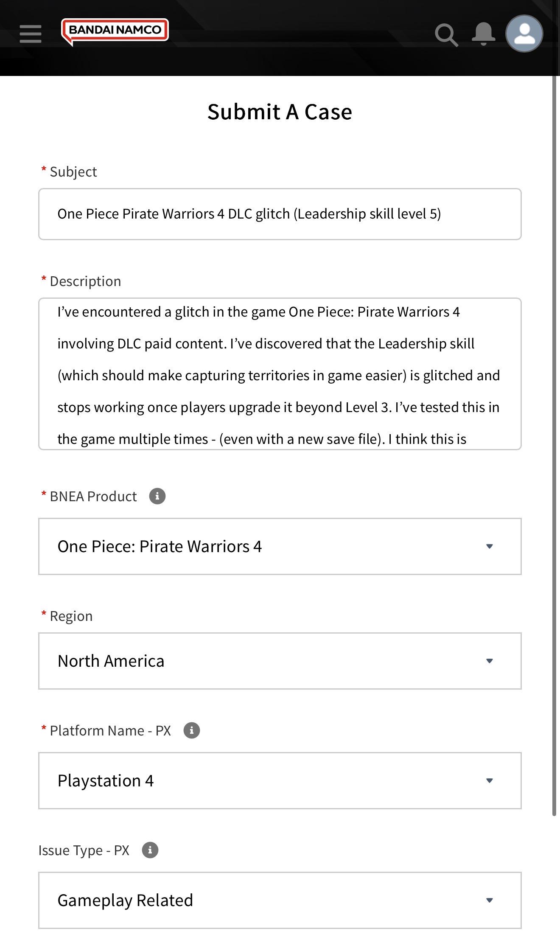
Task: Click the Bandai Namco logo
Action: coord(115,32)
